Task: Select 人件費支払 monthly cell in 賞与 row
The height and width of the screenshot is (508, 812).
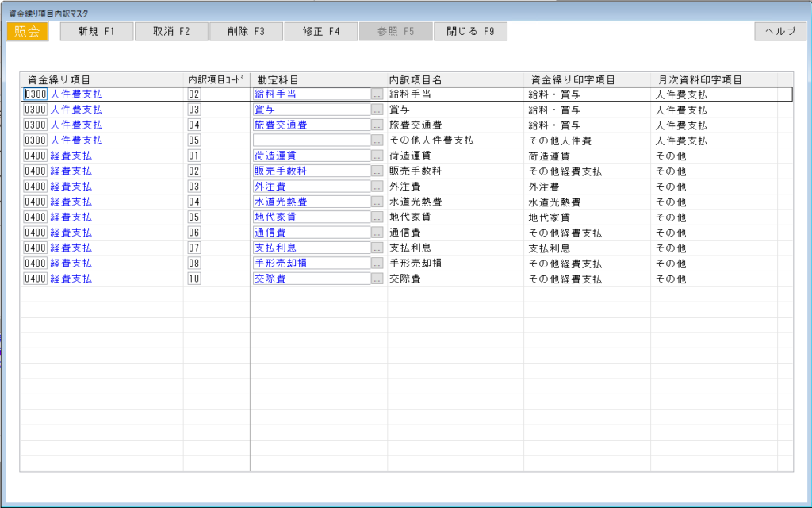Action: 714,110
